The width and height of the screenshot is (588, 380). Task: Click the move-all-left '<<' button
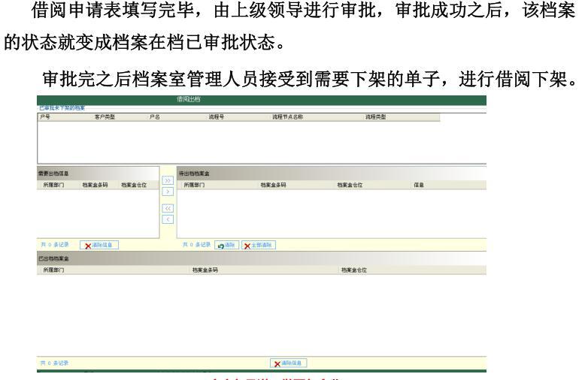coord(168,209)
